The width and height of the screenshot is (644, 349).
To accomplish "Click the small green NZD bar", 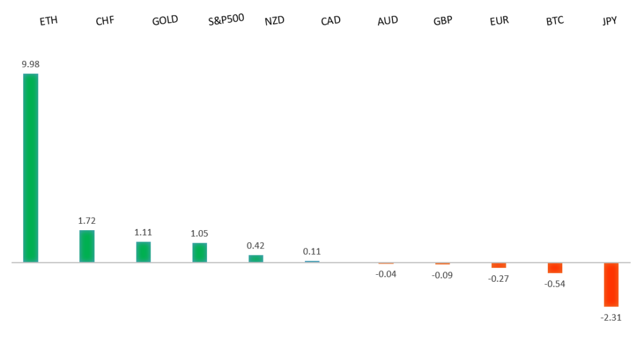I will [256, 258].
